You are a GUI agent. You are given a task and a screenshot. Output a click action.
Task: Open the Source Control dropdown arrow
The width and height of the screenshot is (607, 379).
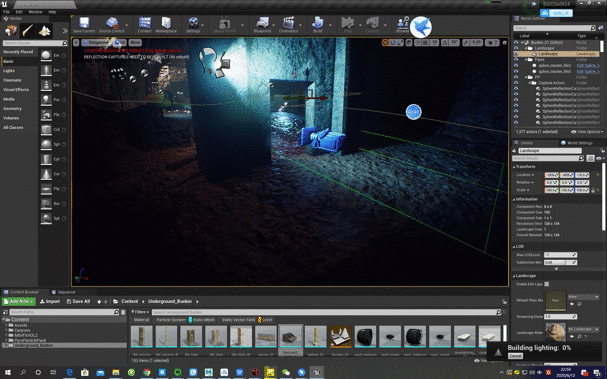click(127, 25)
